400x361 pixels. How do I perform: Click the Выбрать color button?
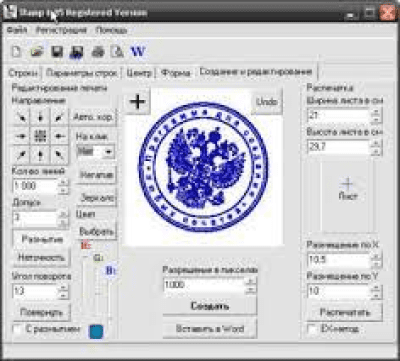pyautogui.click(x=96, y=231)
